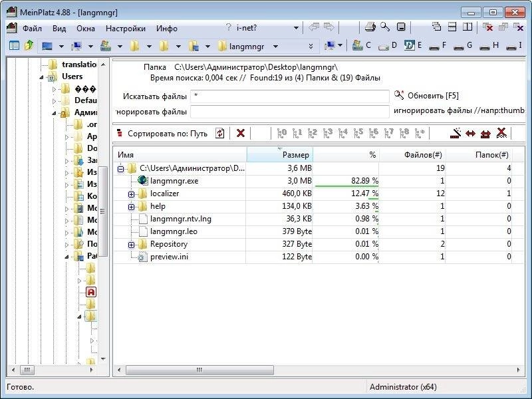Screen dimensions: 532x399
Task: Click the cascade windows icon
Action: tap(437, 27)
